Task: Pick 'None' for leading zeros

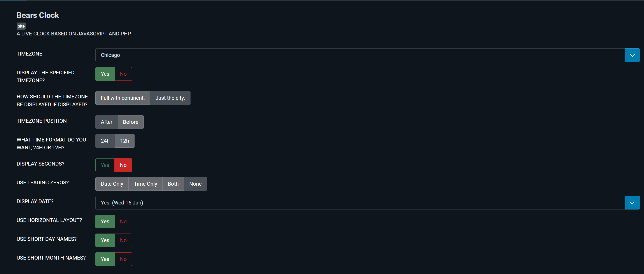Action: pyautogui.click(x=195, y=184)
